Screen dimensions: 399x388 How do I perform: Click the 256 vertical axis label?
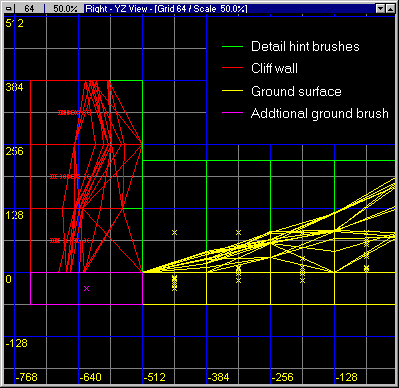tap(15, 151)
